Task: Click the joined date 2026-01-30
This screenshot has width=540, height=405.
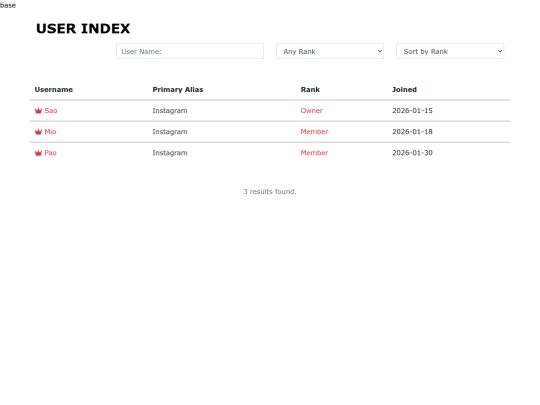Action: pos(412,153)
